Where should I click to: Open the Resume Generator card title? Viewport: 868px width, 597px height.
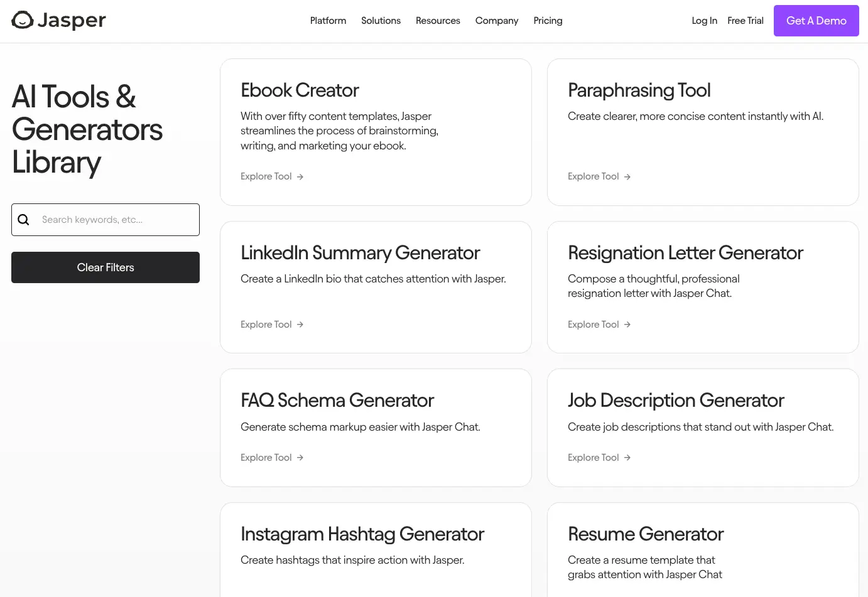646,534
